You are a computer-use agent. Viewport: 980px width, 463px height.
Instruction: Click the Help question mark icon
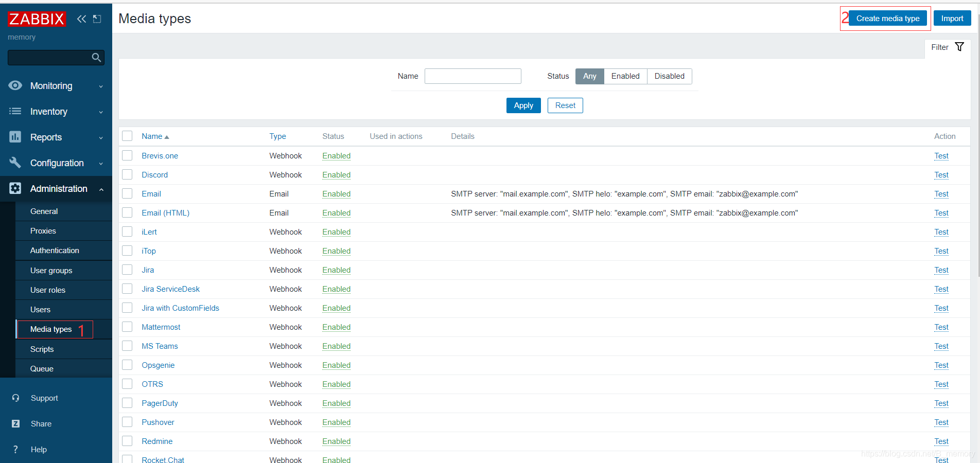[16, 450]
